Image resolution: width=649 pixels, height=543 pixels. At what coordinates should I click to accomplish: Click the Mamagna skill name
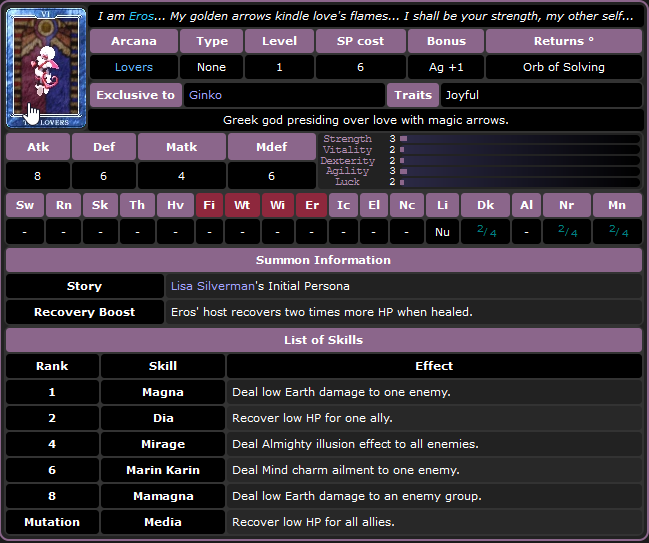(x=163, y=496)
